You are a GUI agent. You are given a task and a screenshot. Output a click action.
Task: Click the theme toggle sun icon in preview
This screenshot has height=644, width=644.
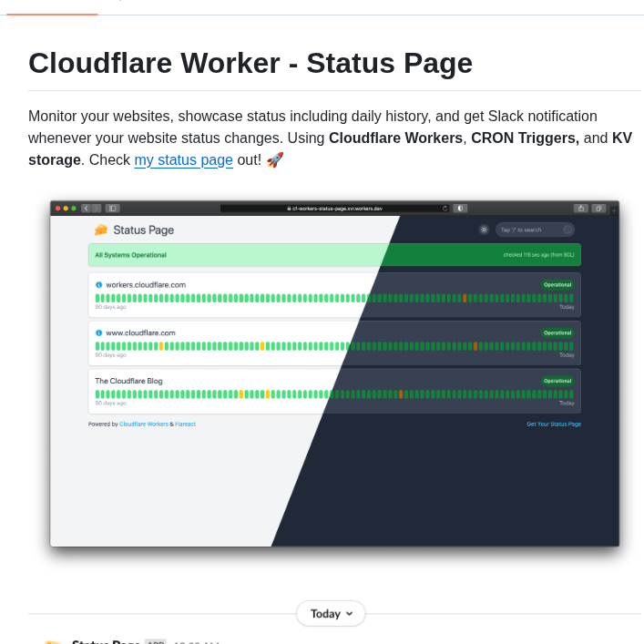pyautogui.click(x=485, y=230)
